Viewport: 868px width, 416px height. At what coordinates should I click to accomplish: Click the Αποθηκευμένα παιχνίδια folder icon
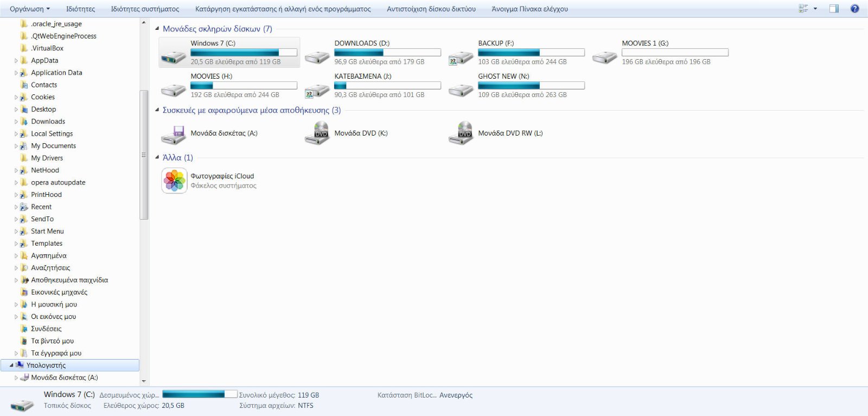[x=24, y=280]
